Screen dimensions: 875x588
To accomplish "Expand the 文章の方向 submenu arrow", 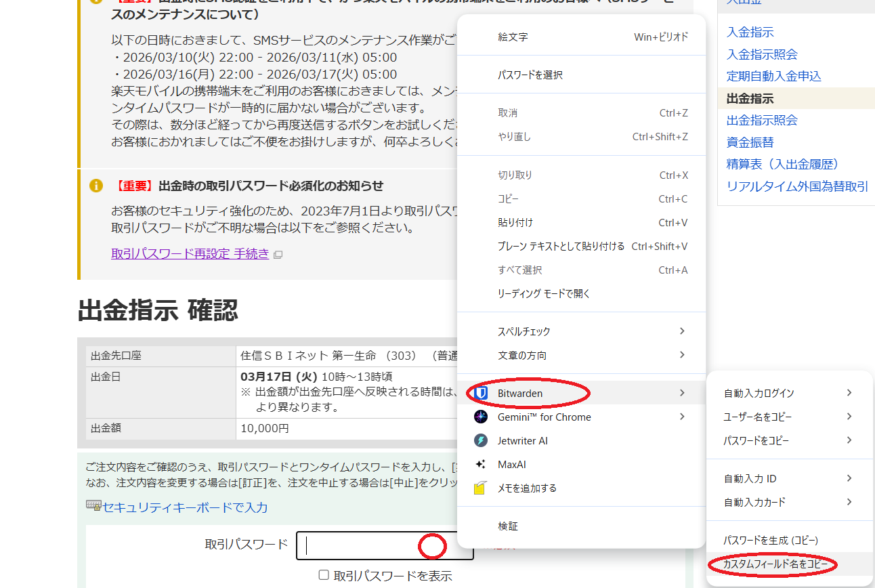I will (x=682, y=355).
